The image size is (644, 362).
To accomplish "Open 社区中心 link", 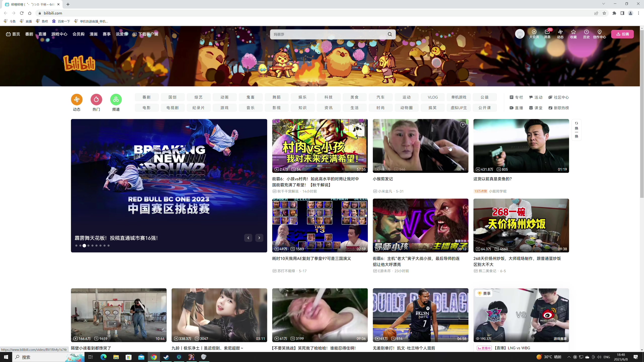I will tap(558, 97).
